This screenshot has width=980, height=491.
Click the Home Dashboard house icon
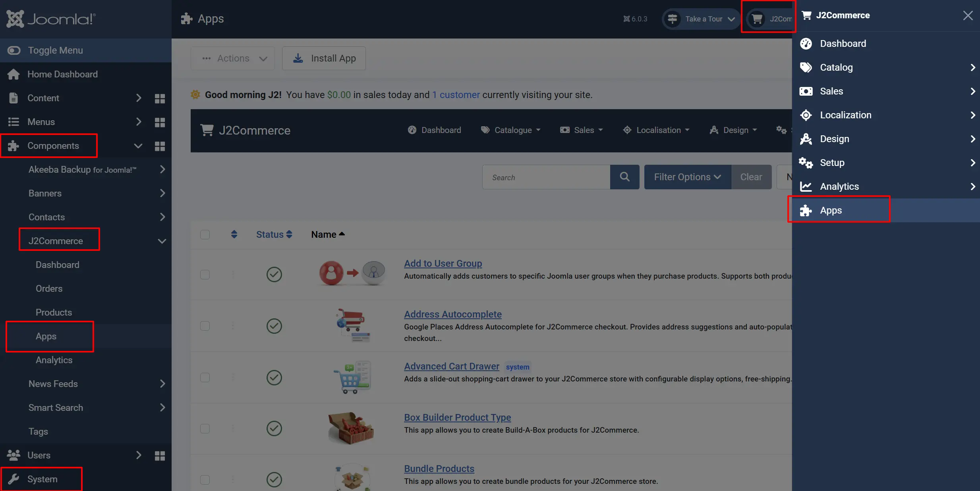tap(14, 74)
